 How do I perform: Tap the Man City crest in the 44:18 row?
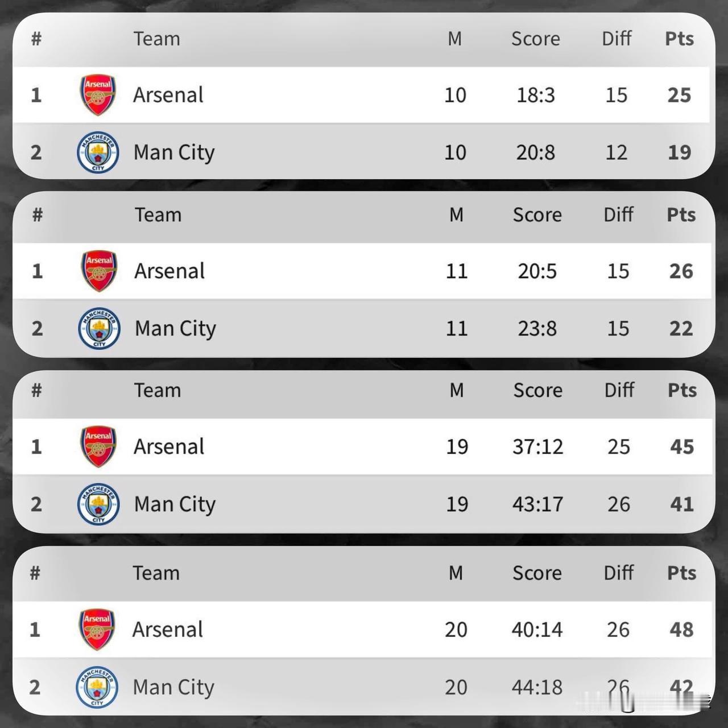click(x=97, y=687)
